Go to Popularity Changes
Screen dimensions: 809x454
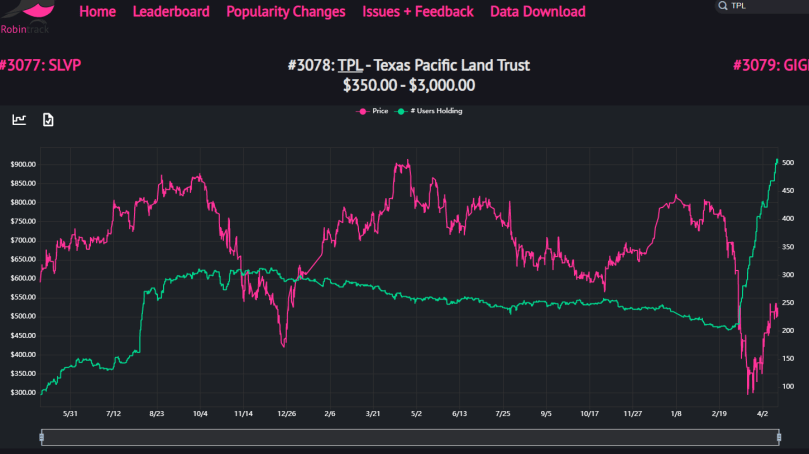tap(285, 12)
